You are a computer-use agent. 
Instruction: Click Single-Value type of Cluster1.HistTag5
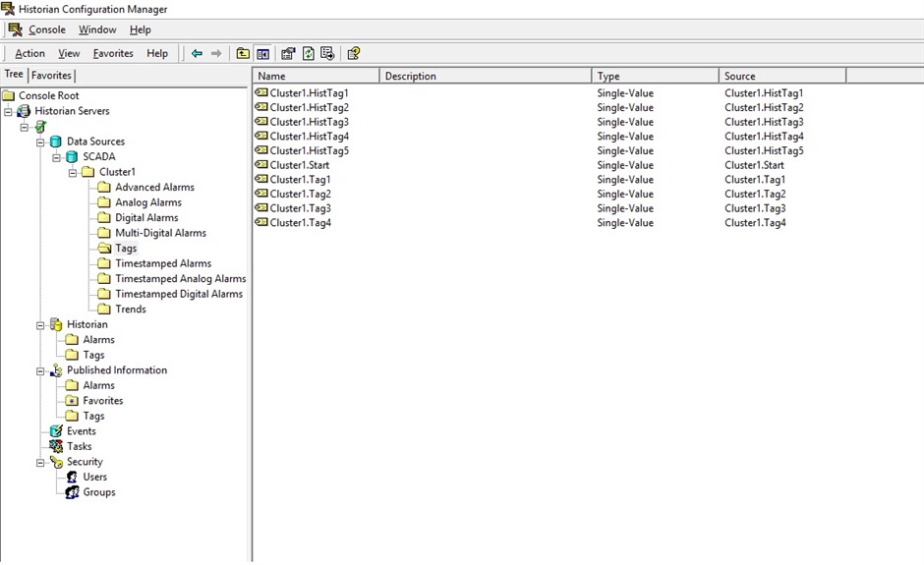625,150
